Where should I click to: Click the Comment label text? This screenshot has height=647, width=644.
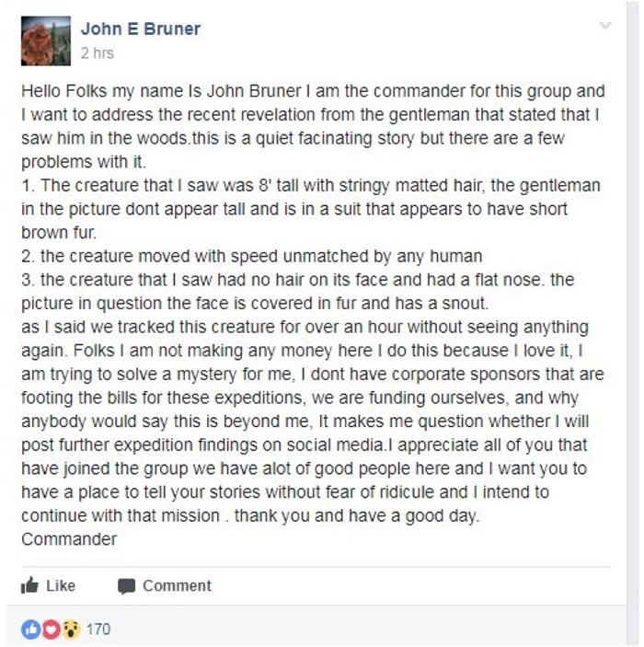[x=177, y=585]
